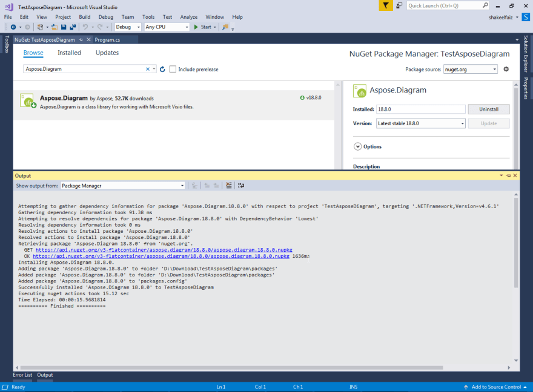Viewport: 533px width, 392px height.
Task: Open the Toolbox side panel
Action: tap(7, 44)
